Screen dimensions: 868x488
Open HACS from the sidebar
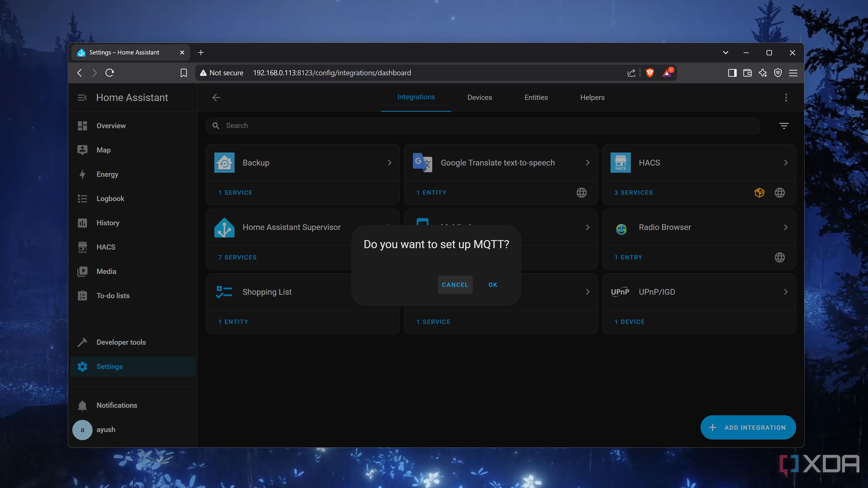point(133,247)
